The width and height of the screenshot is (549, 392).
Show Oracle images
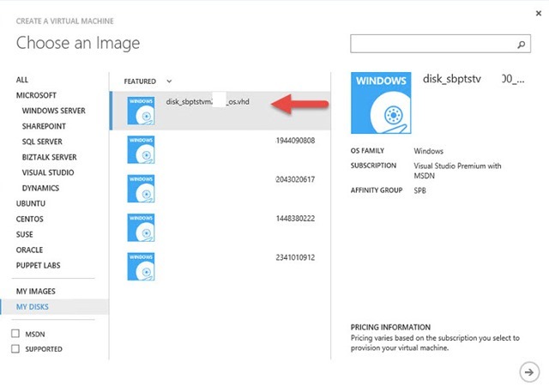(29, 250)
